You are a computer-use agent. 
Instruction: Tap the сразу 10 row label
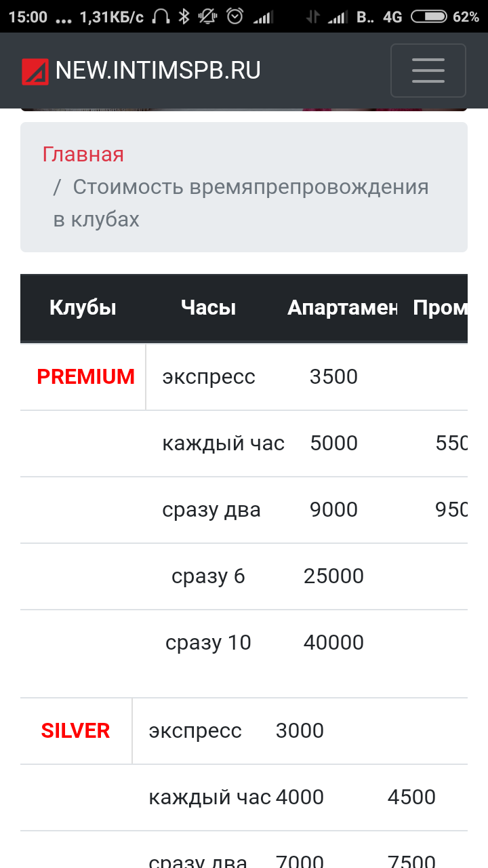(x=208, y=642)
